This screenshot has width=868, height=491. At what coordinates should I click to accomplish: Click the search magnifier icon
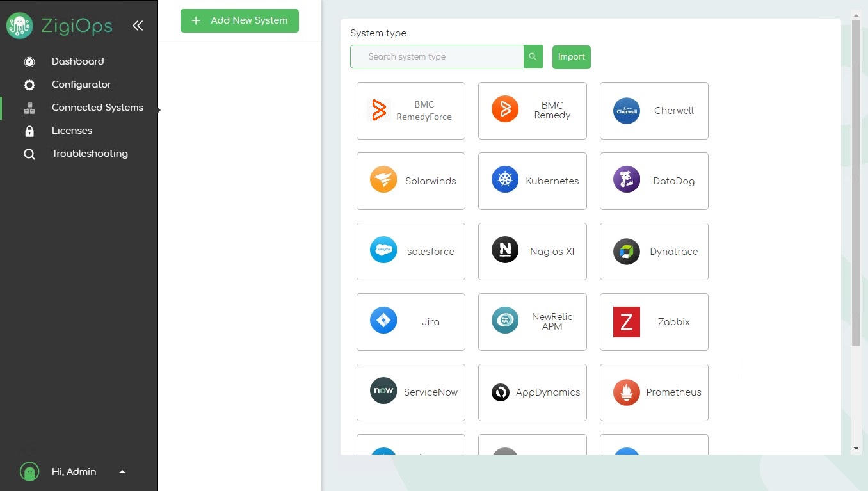coord(533,56)
